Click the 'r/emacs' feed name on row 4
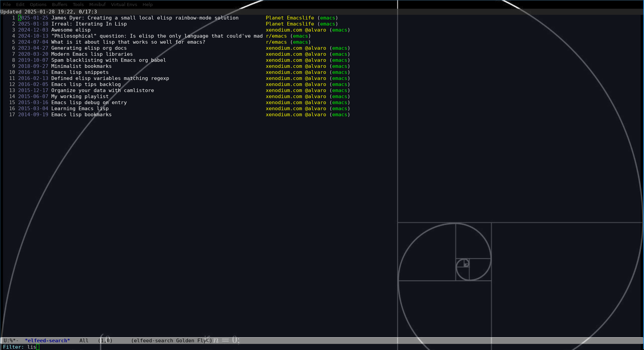Screen dimensions: 644x350 pos(276,36)
